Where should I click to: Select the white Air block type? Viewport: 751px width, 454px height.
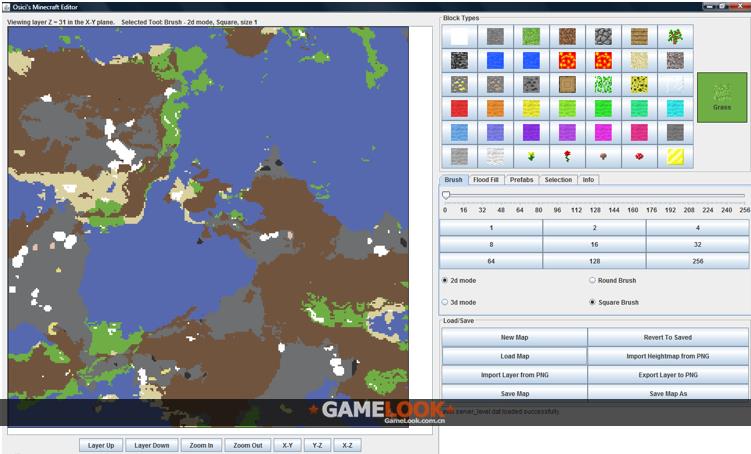click(459, 36)
